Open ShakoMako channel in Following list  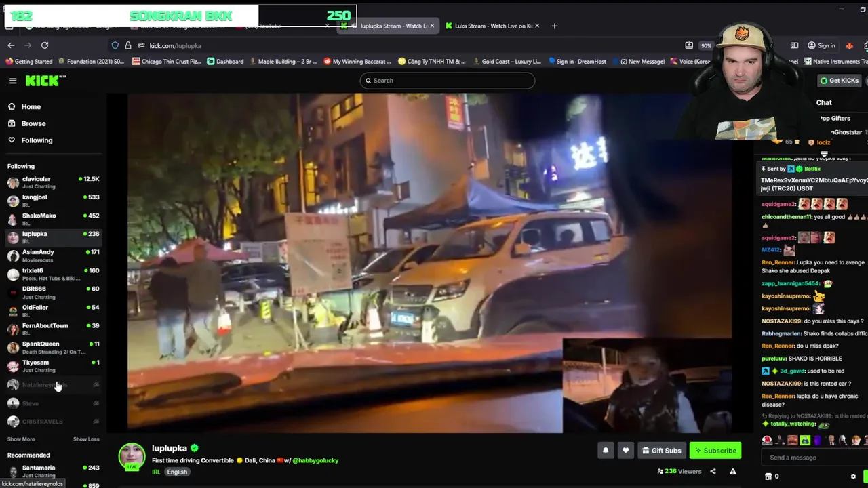point(53,219)
